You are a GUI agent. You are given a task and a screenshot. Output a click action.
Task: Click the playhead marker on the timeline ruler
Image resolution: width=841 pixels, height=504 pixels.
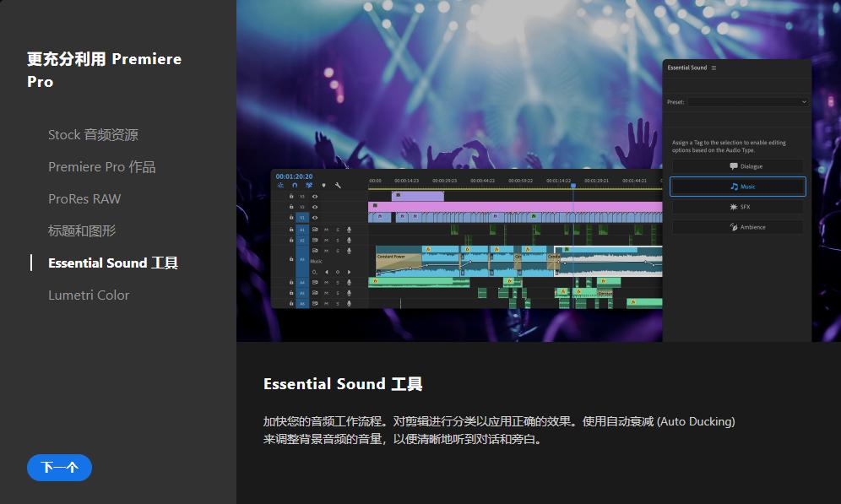574,184
